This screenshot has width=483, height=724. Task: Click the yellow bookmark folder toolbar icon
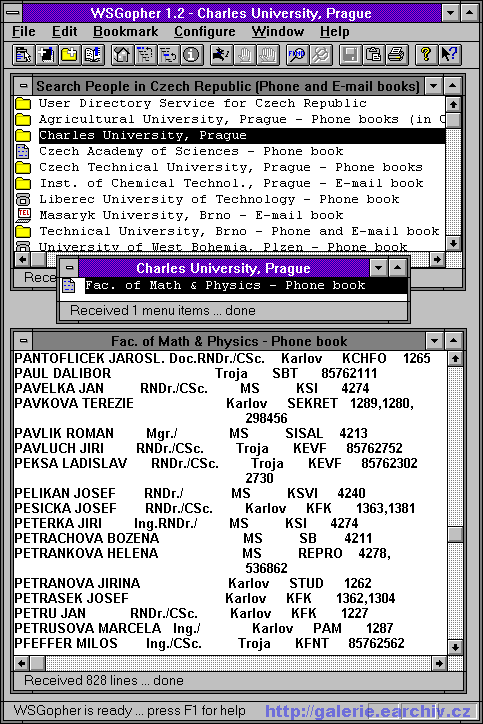(x=69, y=55)
